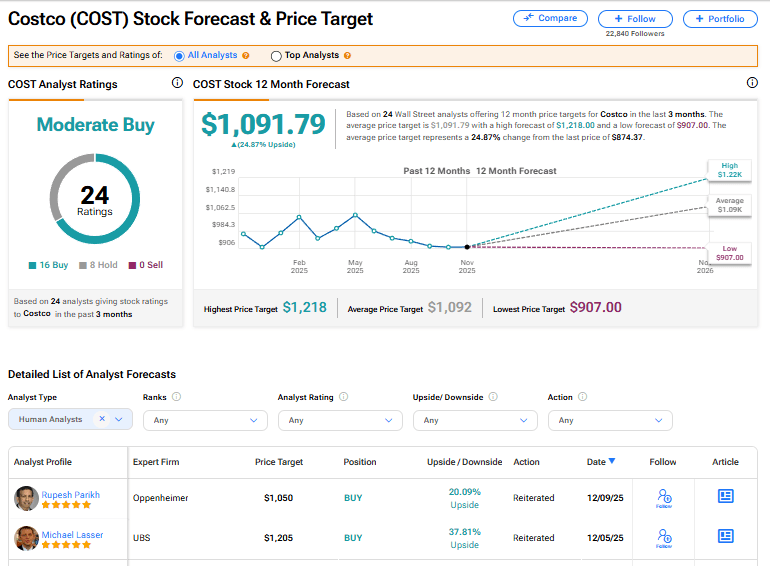
Task: Click the Follow icon for Michael Lasser
Action: [x=662, y=538]
